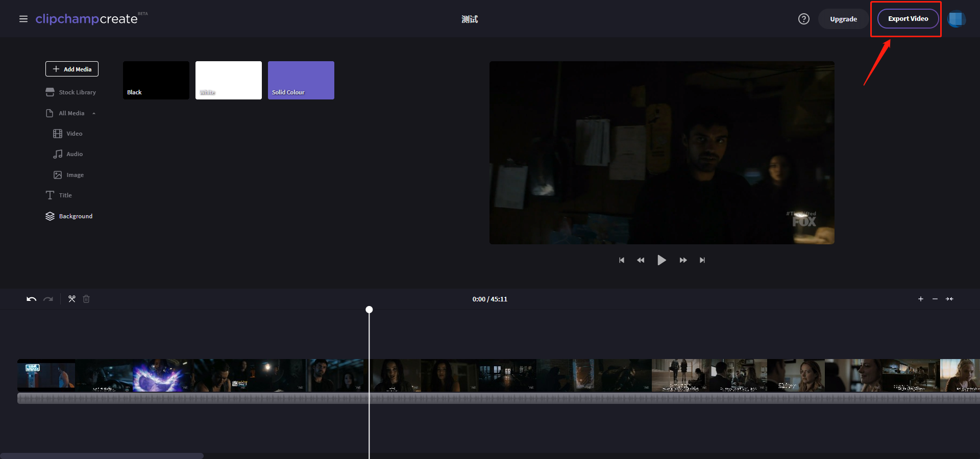Viewport: 980px width, 459px height.
Task: Click the Add Media button
Action: (x=72, y=69)
